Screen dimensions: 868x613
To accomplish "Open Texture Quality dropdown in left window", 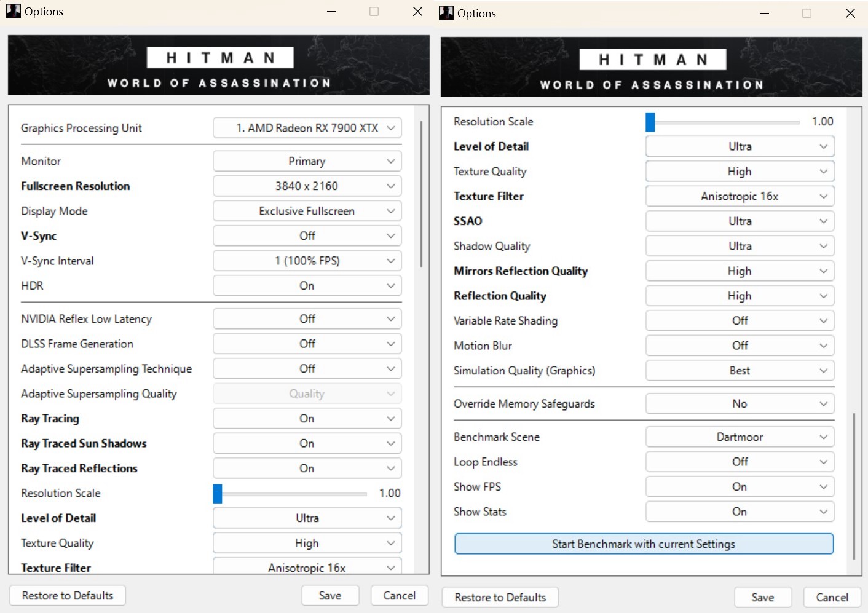I will [307, 543].
